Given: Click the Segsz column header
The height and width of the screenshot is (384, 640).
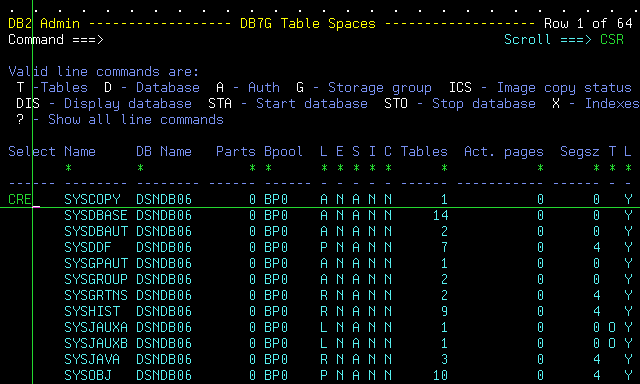Looking at the screenshot, I should click(x=580, y=151).
